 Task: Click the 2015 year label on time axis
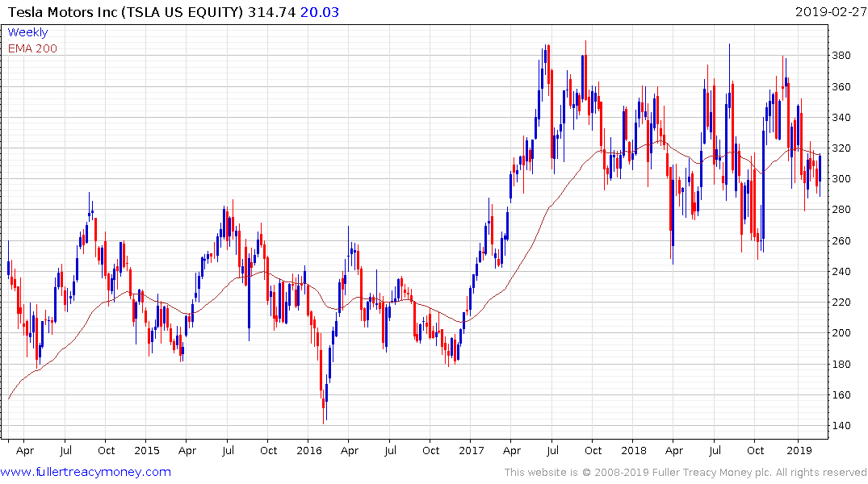pos(147,450)
